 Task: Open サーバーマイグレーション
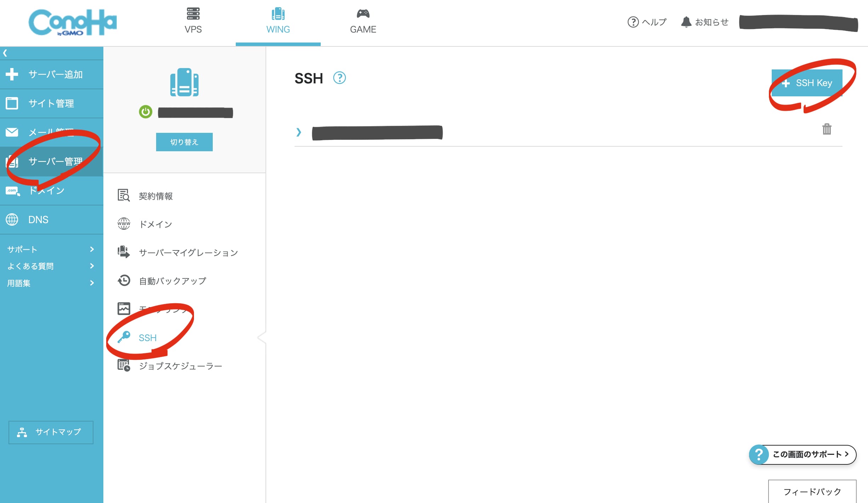(x=188, y=253)
